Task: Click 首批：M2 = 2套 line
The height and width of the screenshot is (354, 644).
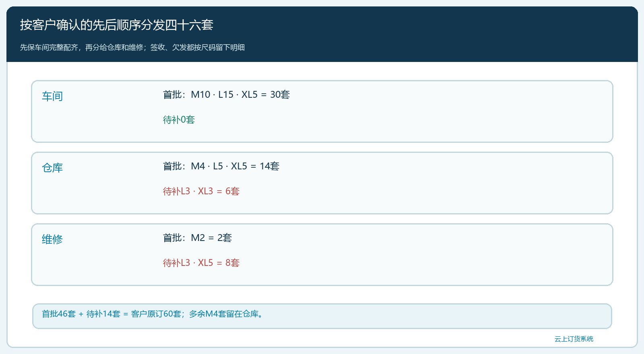Action: (197, 238)
